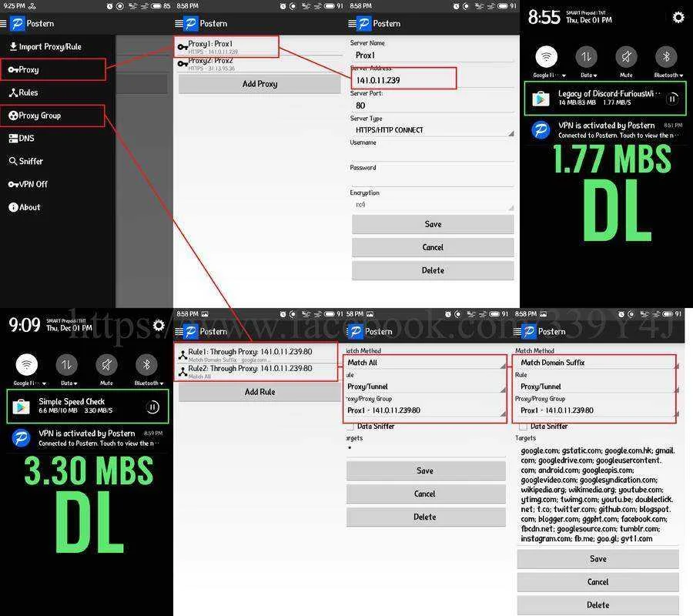Open Prox1 dropdown in Domain Suffix rule
693x616 pixels.
598,410
